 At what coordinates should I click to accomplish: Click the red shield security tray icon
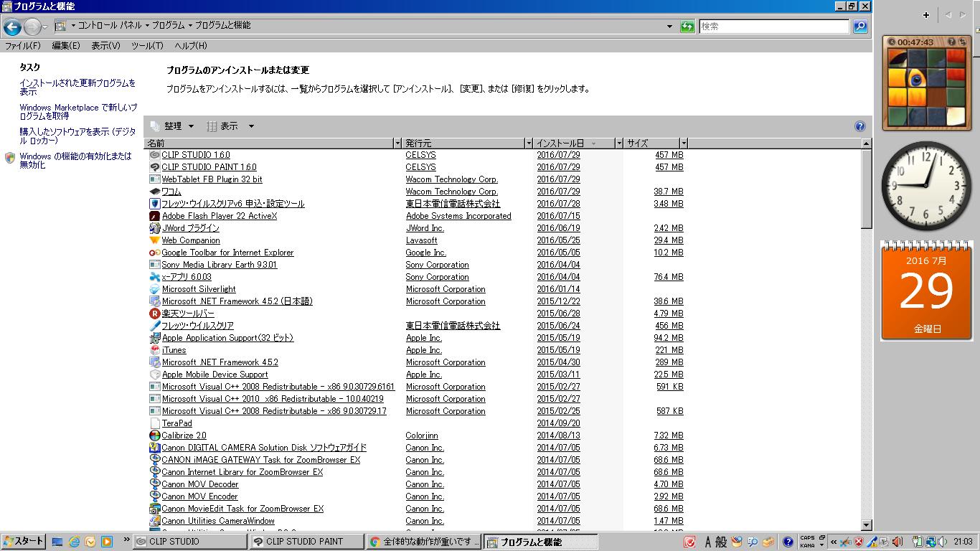click(x=859, y=542)
